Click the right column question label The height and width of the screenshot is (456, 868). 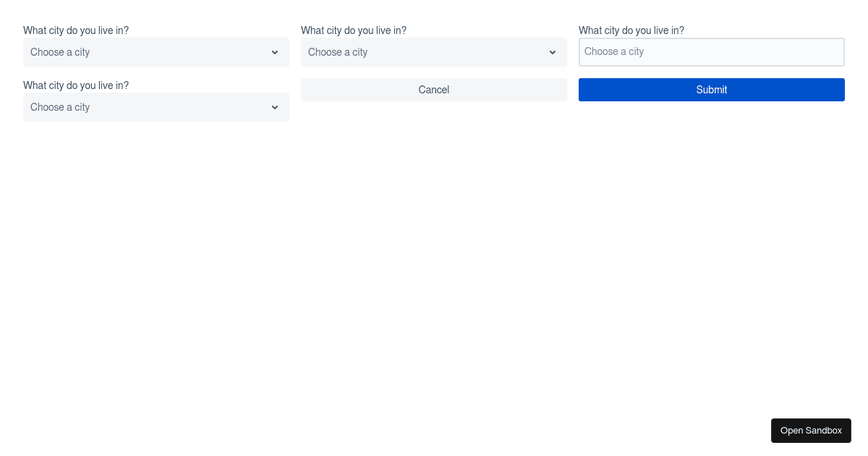pyautogui.click(x=631, y=30)
